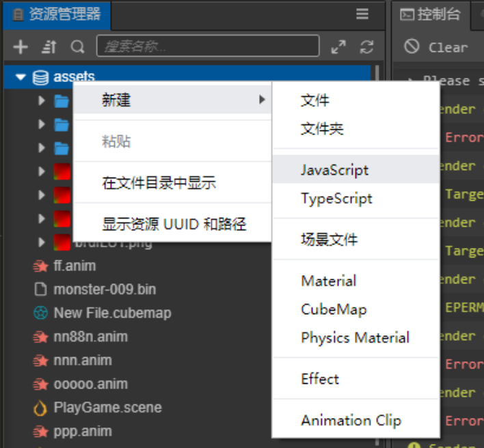Select 显示资源 UUID 和路径 menu item
484x448 pixels.
174,223
